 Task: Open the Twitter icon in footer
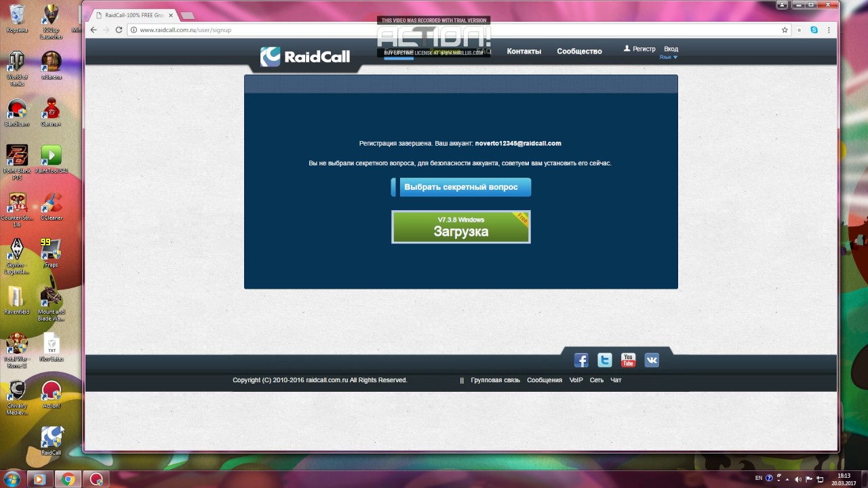[x=605, y=360]
